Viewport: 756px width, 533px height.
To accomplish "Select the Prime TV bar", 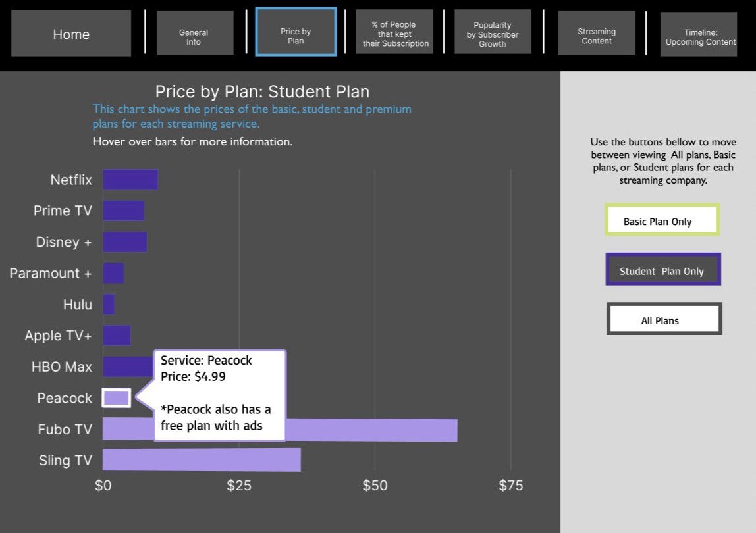I will point(123,211).
